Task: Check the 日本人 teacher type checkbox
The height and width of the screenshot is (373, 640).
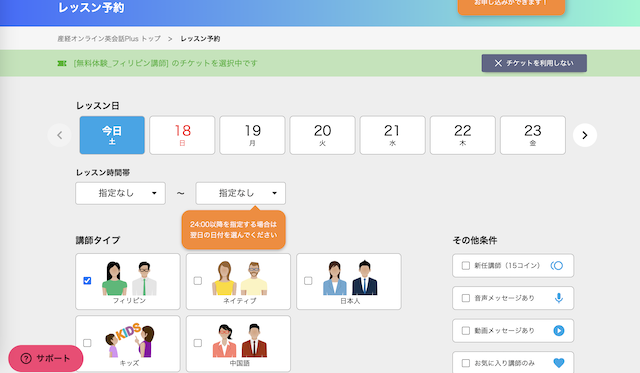Action: [x=308, y=281]
